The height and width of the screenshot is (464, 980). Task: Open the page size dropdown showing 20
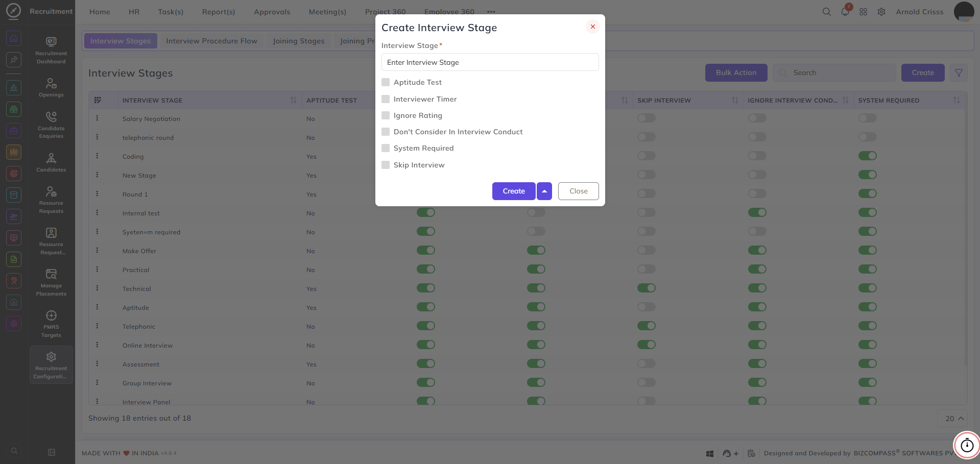point(953,418)
